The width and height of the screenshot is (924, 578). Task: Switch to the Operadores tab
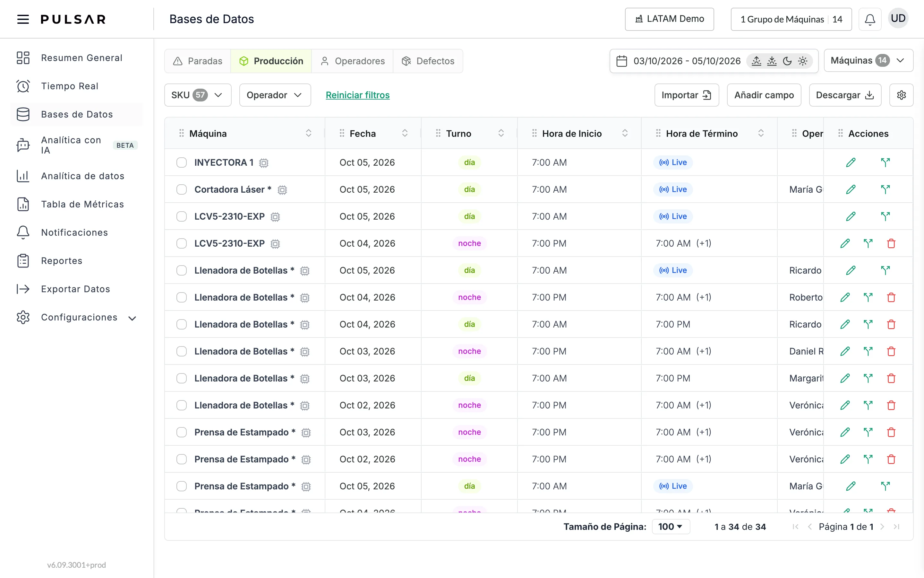click(352, 61)
